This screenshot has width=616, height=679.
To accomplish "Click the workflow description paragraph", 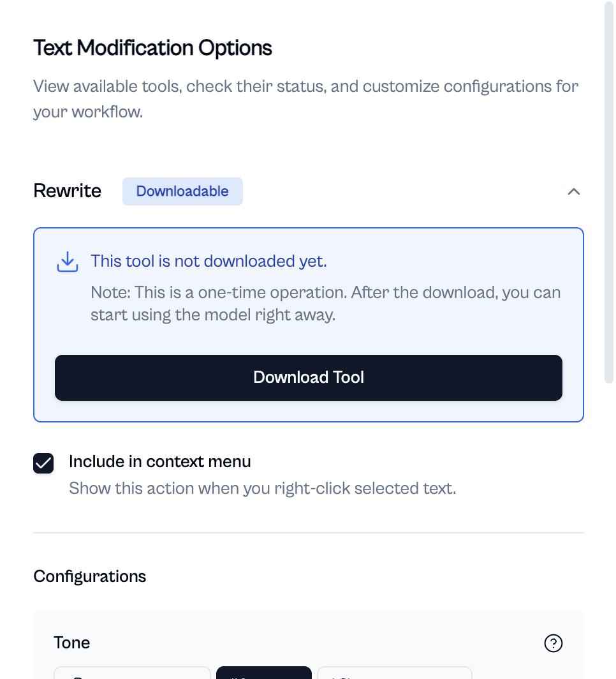I will [x=305, y=99].
